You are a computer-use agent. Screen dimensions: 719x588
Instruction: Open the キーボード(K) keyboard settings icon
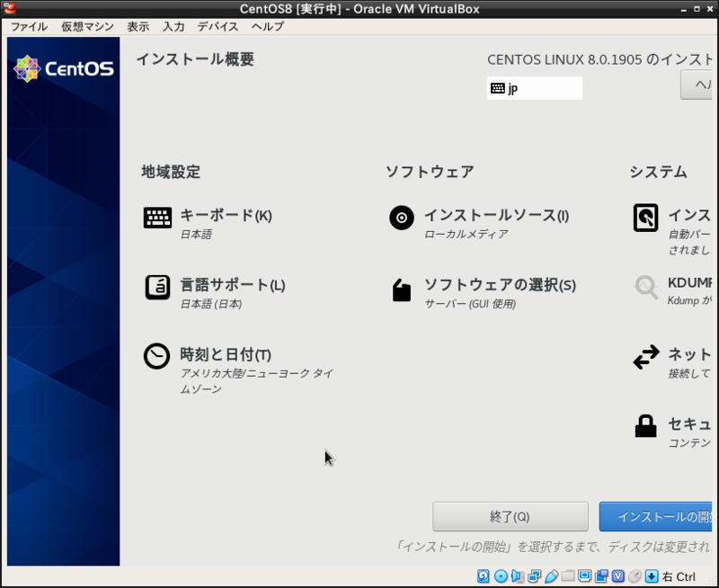point(158,218)
